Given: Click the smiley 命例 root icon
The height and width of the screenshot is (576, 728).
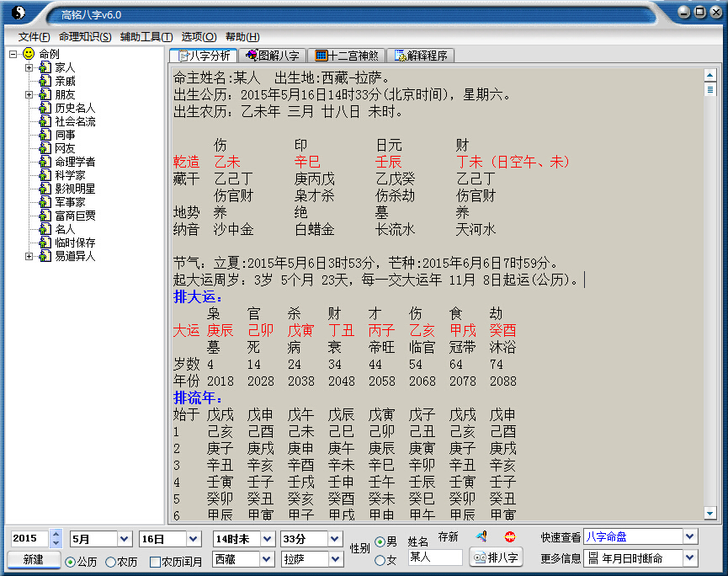Looking at the screenshot, I should 29,54.
